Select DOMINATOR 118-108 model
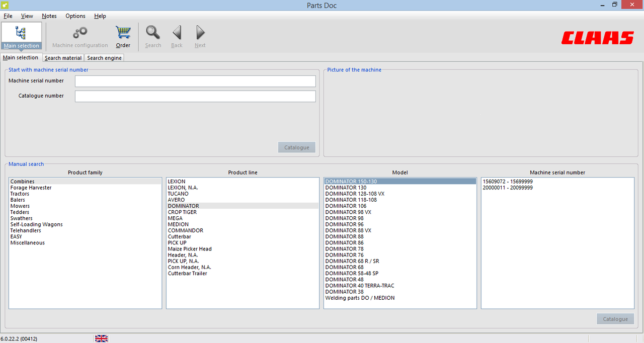 400,200
